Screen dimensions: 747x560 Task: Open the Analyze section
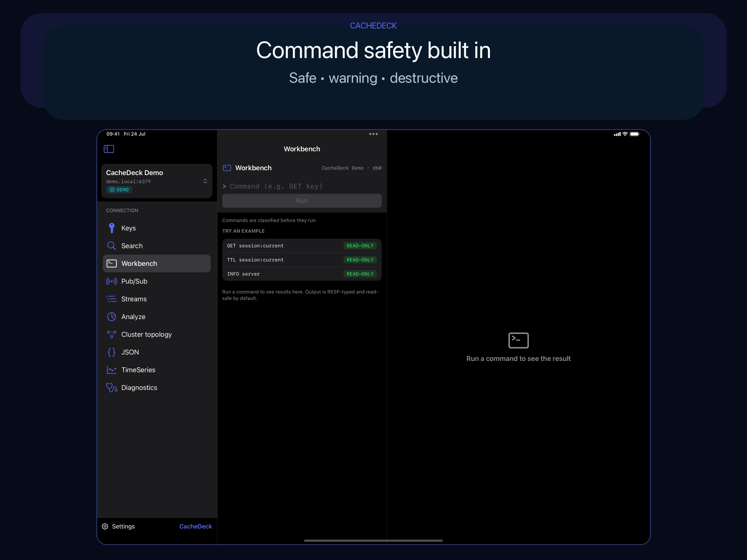(x=157, y=317)
